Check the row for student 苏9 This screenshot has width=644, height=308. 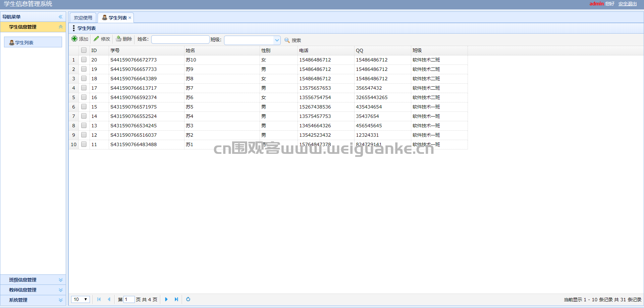click(84, 69)
